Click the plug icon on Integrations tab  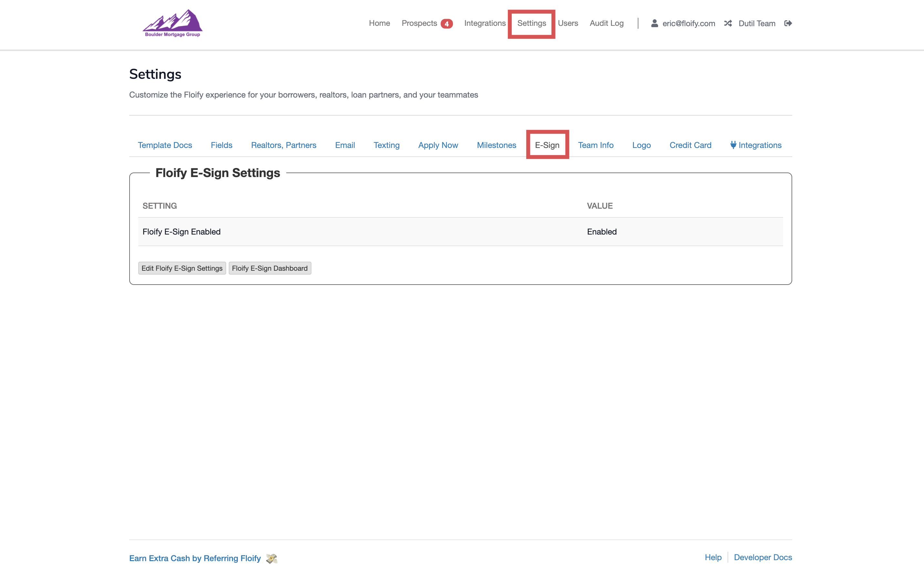[733, 145]
